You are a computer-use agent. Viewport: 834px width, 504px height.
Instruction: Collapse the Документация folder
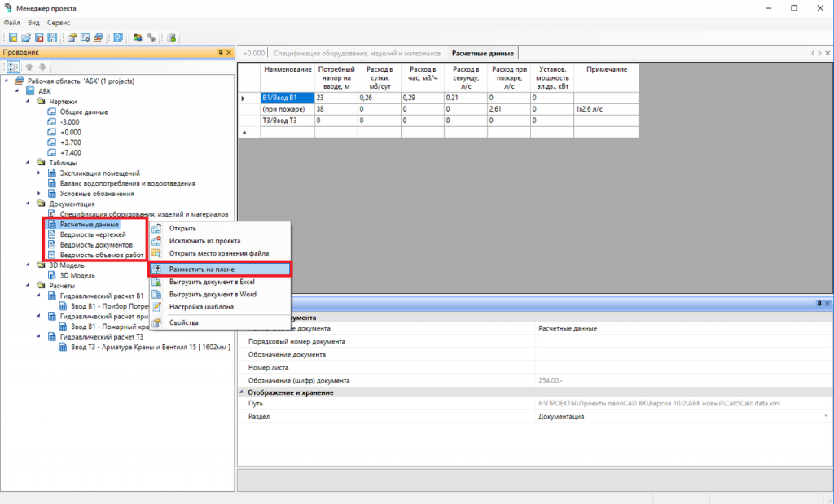(x=28, y=204)
